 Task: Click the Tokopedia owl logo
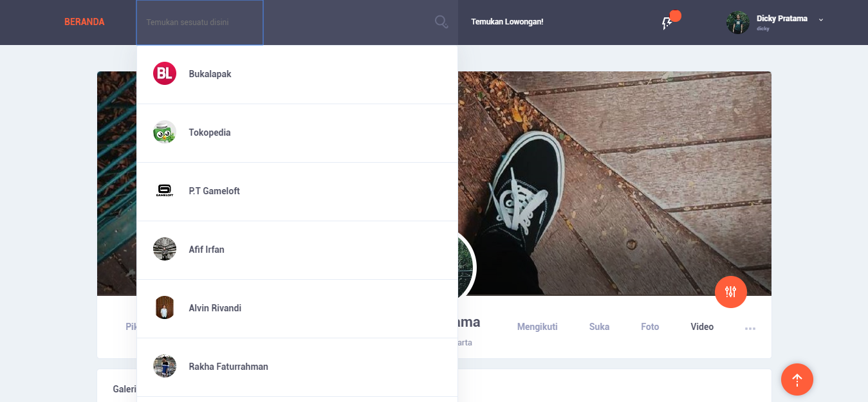point(165,132)
